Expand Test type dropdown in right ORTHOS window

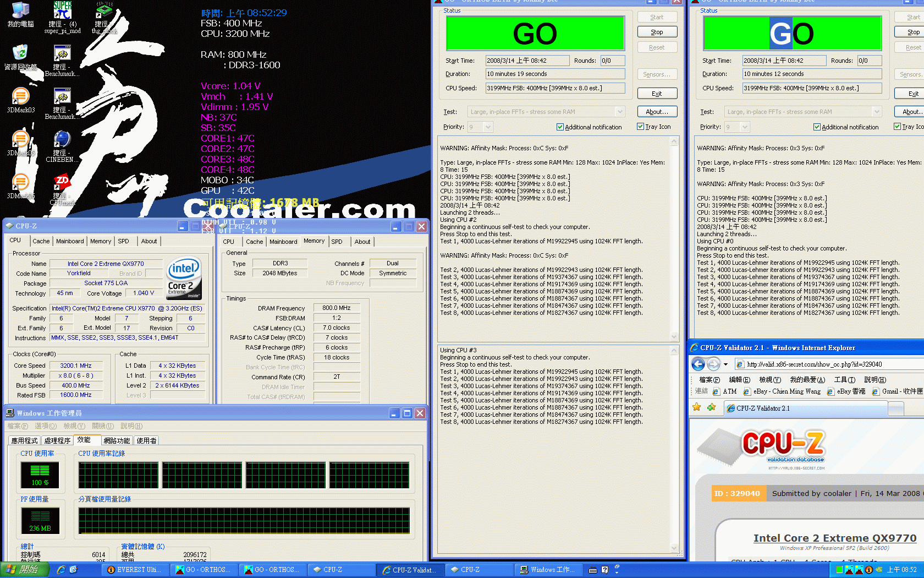point(877,112)
